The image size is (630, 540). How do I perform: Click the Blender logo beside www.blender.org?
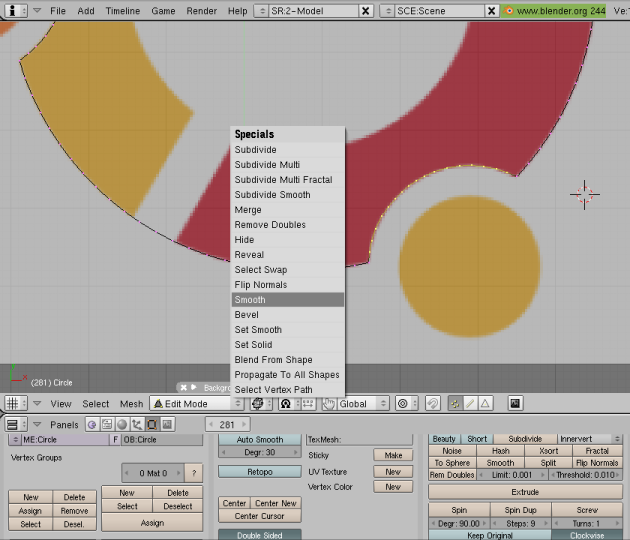[x=508, y=10]
